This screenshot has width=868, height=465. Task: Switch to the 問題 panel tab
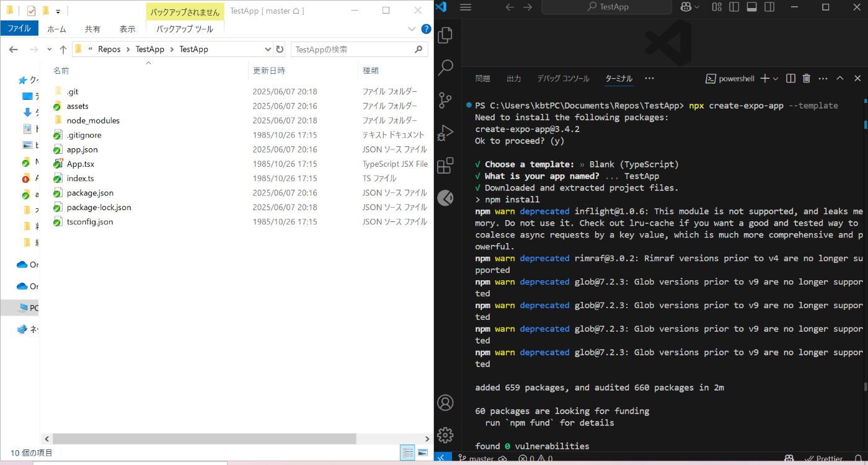coord(482,79)
